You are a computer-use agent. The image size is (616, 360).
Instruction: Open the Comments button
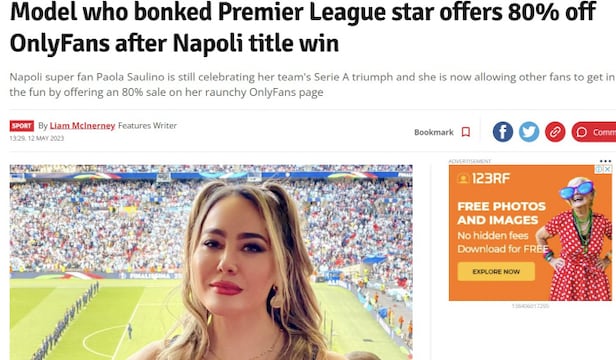pyautogui.click(x=594, y=132)
